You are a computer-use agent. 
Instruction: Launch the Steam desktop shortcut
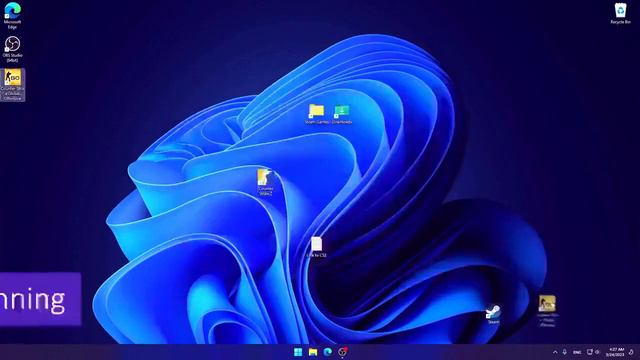tap(493, 314)
